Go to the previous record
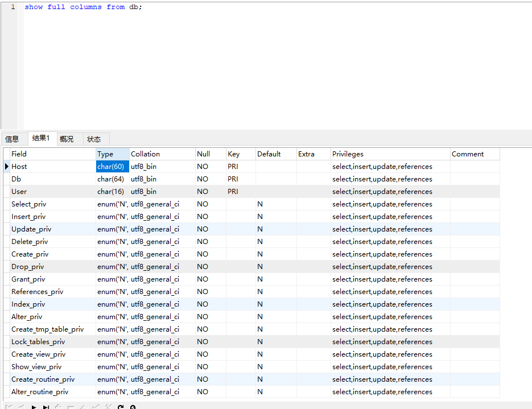 pos(20,407)
